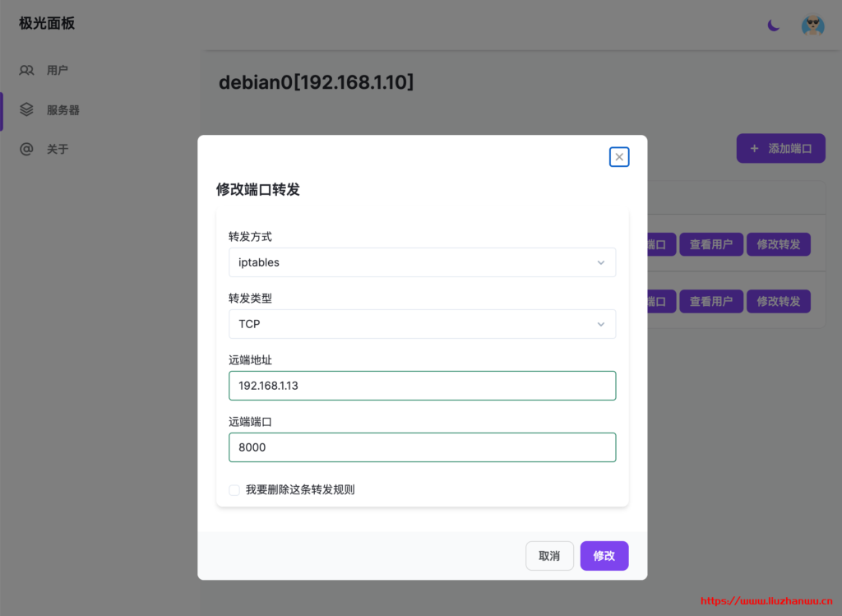Click the 我要删除这条转发规则 label text

pyautogui.click(x=300, y=490)
